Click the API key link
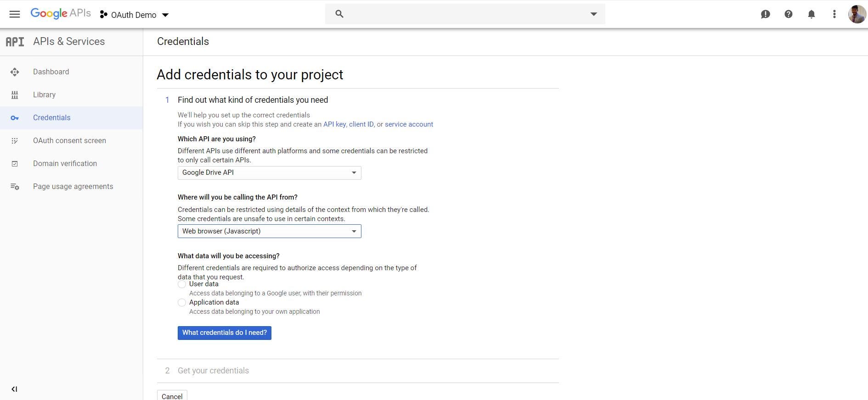This screenshot has height=400, width=868. (x=334, y=124)
